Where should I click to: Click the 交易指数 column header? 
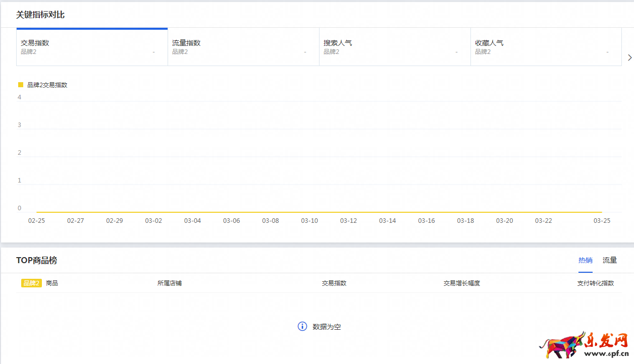(334, 283)
